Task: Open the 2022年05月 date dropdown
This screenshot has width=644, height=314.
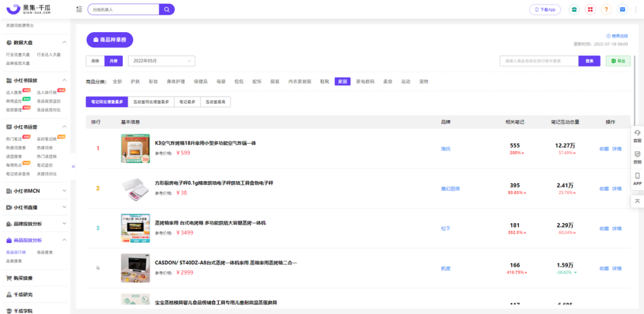Action: click(x=163, y=61)
